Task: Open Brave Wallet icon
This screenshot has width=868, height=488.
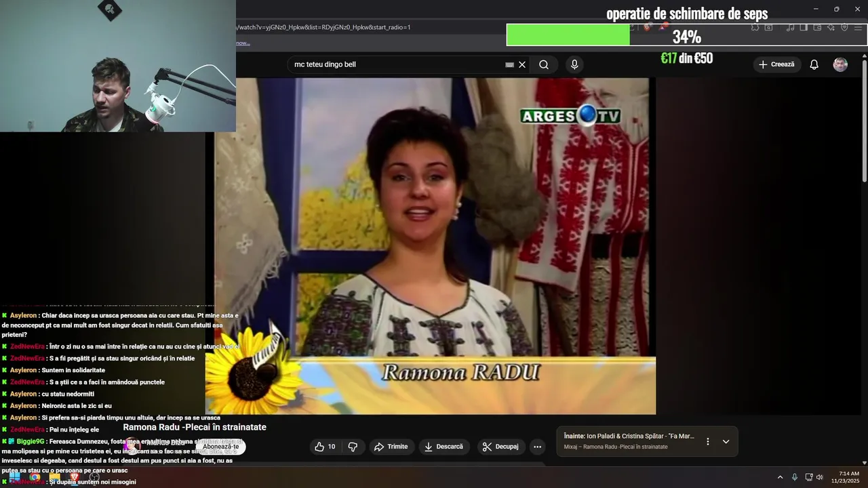Action: pos(817,27)
